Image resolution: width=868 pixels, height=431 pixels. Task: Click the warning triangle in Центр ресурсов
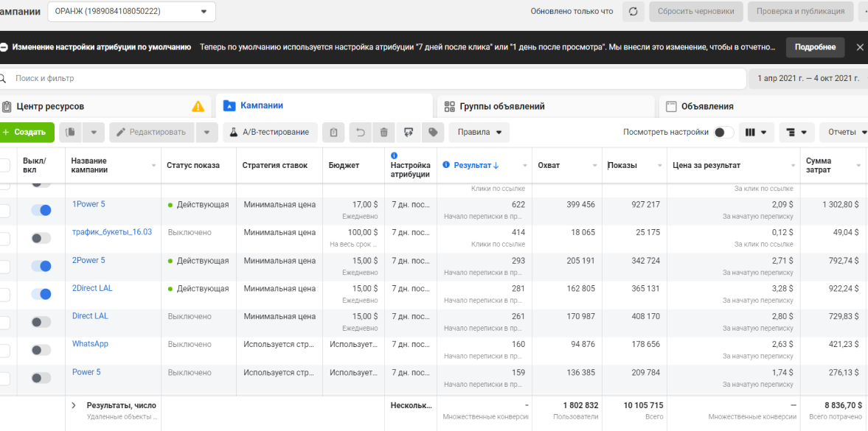[198, 106]
